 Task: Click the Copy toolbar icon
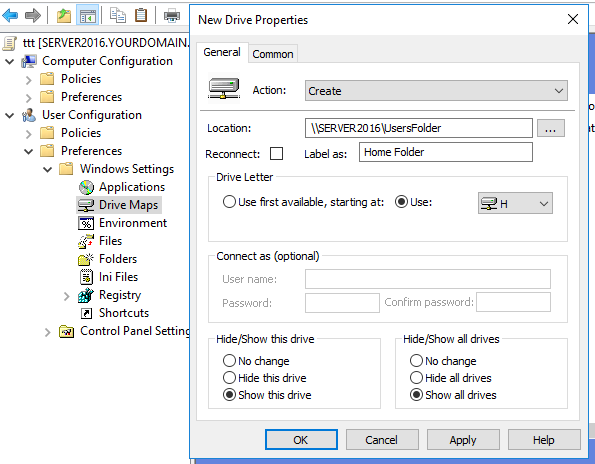click(x=118, y=16)
